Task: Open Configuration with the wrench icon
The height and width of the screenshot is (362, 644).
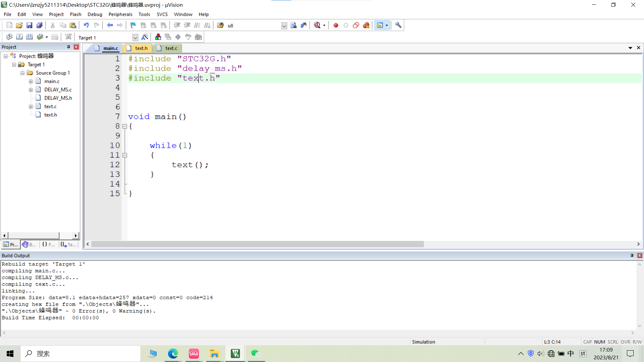Action: pyautogui.click(x=398, y=25)
